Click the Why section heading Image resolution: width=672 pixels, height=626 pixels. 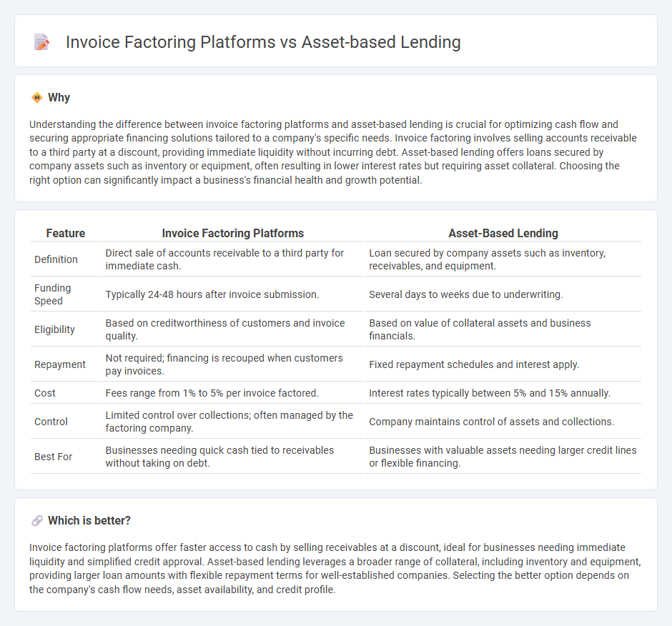click(x=59, y=98)
